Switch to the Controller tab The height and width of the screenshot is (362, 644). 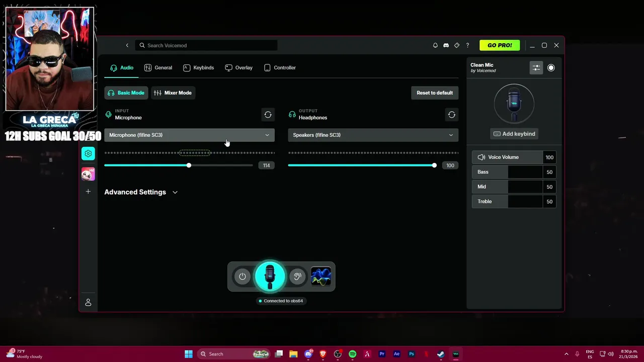click(x=280, y=67)
